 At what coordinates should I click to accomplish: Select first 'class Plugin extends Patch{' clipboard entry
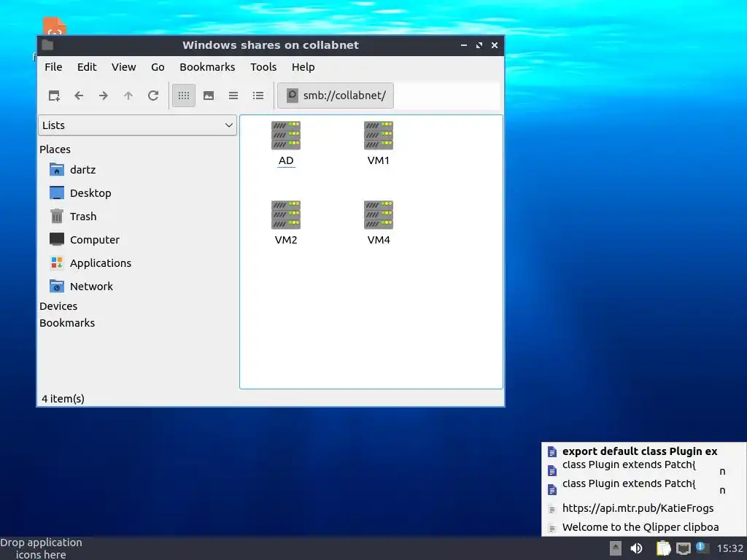(643, 470)
